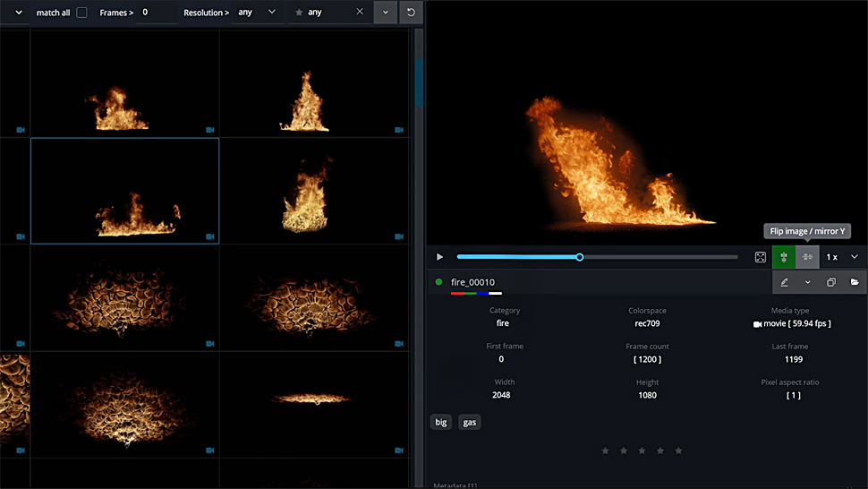Click the Frames > value input field
The width and height of the screenshot is (868, 489).
coord(157,13)
